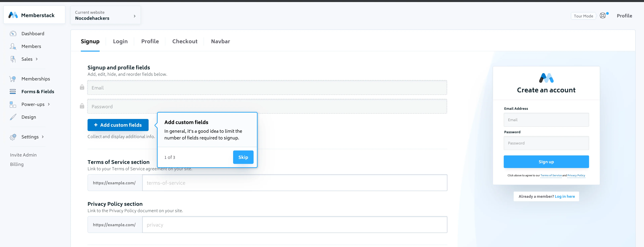Click the Forms & Fields lines icon
The height and width of the screenshot is (247, 644).
[x=13, y=92]
